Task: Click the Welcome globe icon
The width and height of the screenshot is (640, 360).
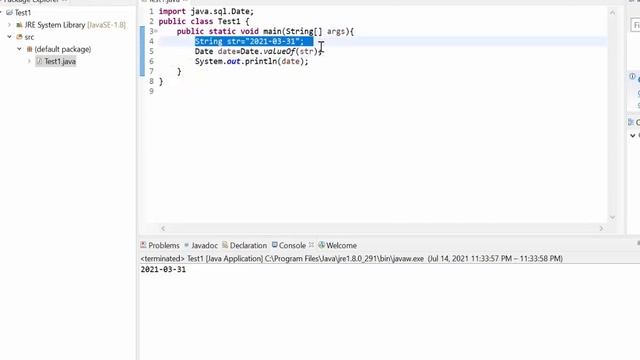Action: click(322, 245)
